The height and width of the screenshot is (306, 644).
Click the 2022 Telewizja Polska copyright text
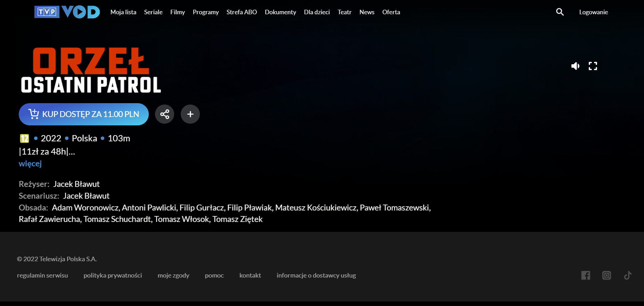[57, 259]
